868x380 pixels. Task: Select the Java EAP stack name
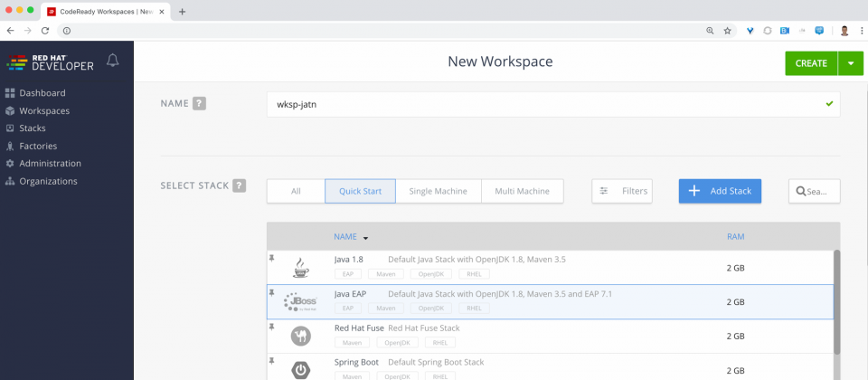tap(351, 293)
